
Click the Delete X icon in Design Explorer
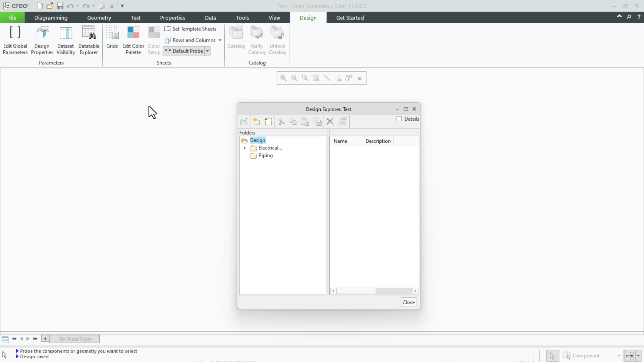(x=330, y=122)
